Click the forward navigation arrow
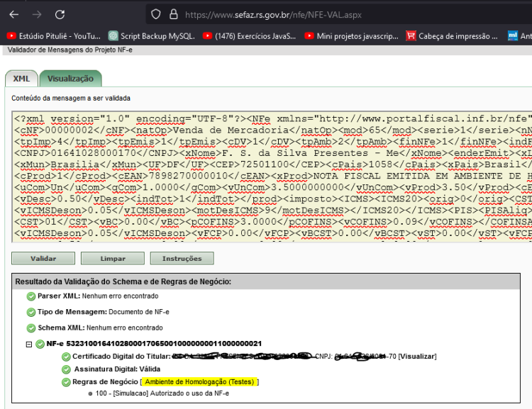532x409 pixels. (x=37, y=15)
